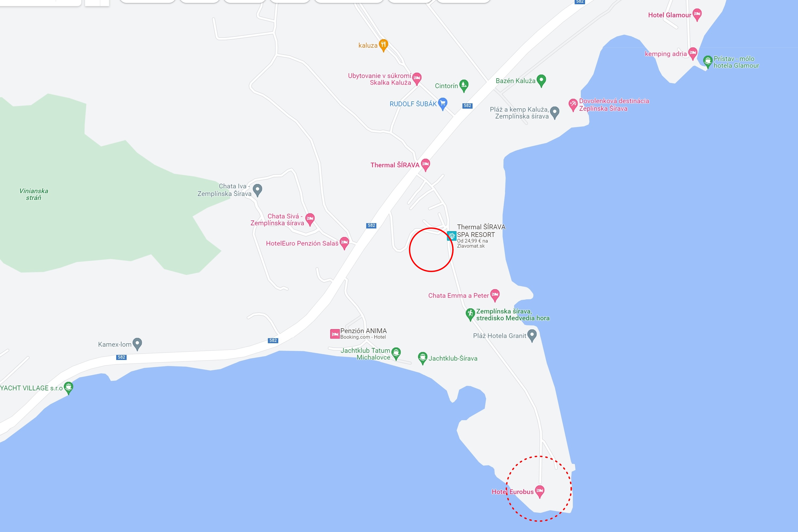Click the Vinianska stráň forest label
The image size is (798, 532).
pyautogui.click(x=34, y=194)
